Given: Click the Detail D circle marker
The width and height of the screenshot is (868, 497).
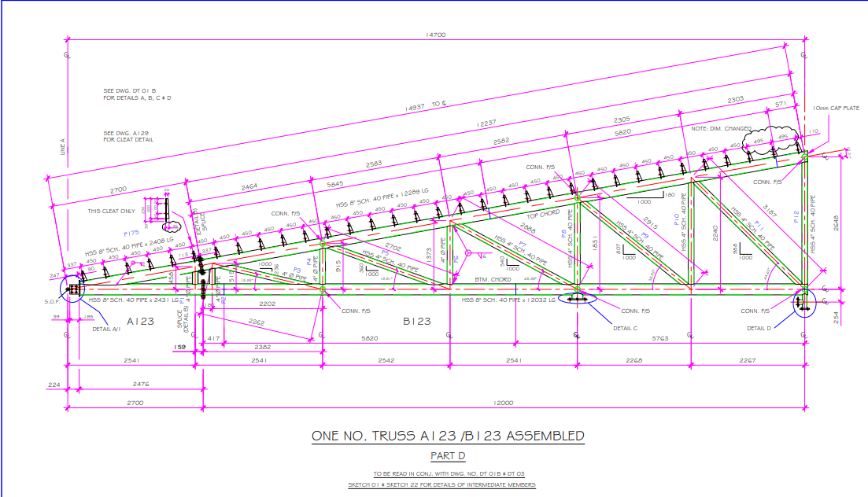Looking at the screenshot, I should tap(804, 303).
